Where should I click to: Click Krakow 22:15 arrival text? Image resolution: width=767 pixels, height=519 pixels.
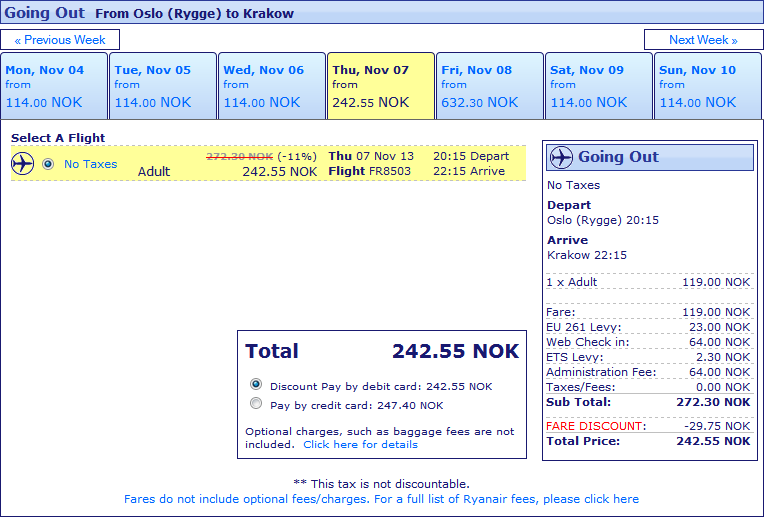[x=587, y=255]
